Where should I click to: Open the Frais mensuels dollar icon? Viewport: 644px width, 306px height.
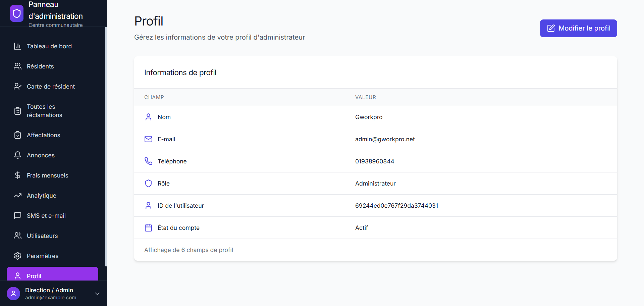pos(18,175)
